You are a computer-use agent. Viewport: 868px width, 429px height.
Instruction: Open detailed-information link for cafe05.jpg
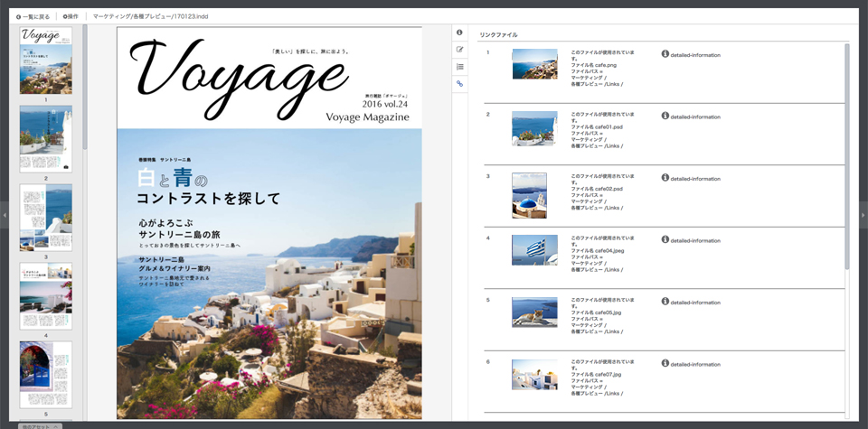coord(695,303)
